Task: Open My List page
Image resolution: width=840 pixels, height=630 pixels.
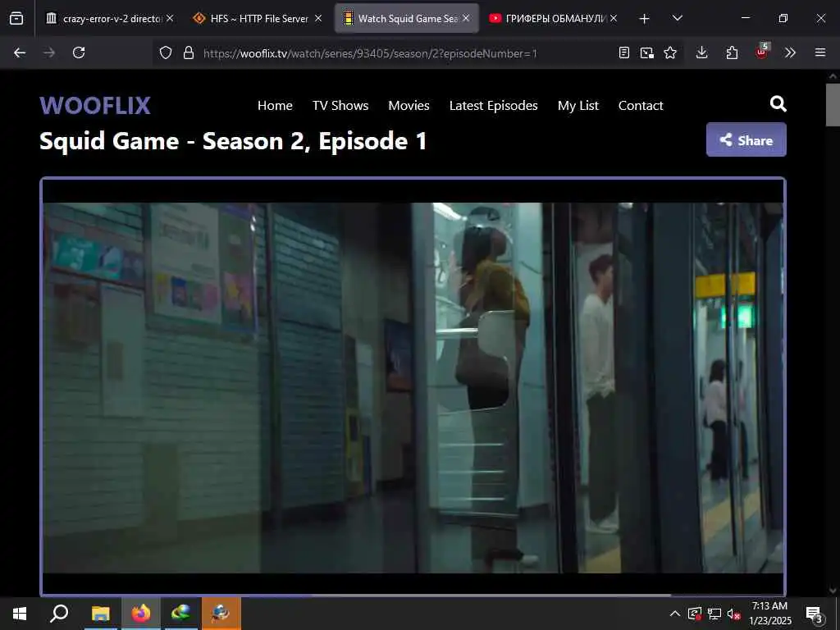Action: pos(578,106)
